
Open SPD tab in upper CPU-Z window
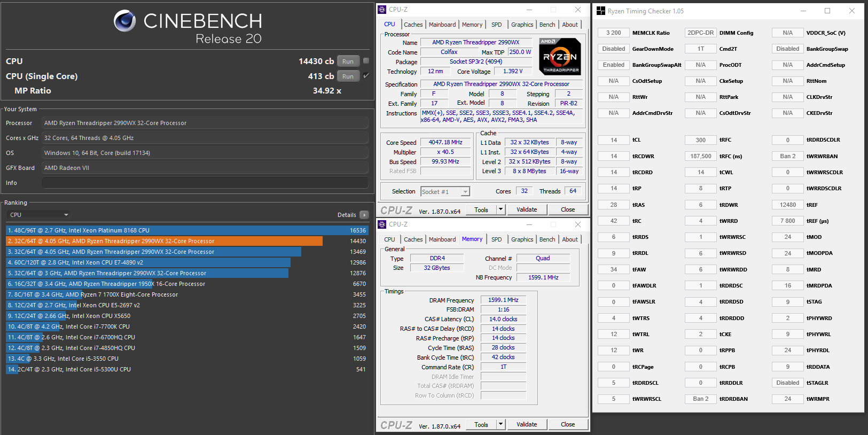click(x=497, y=25)
